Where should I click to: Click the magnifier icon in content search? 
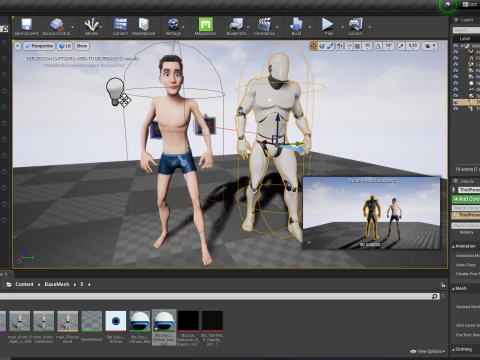point(434,296)
